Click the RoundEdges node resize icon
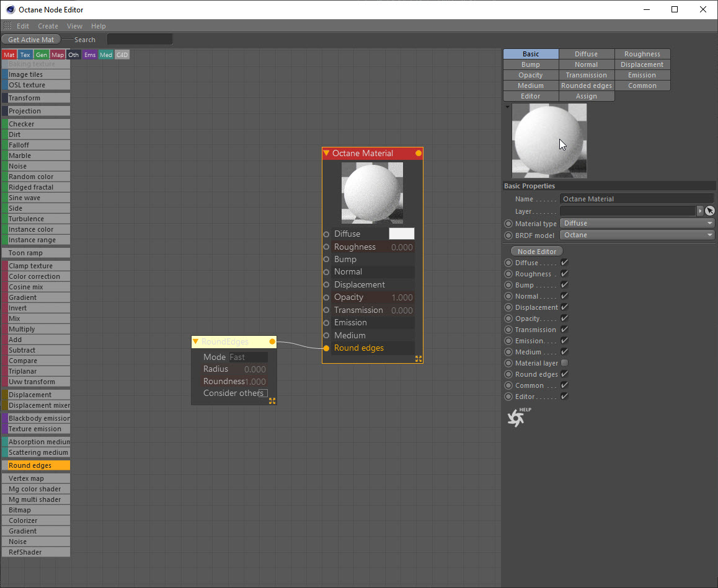 click(272, 401)
